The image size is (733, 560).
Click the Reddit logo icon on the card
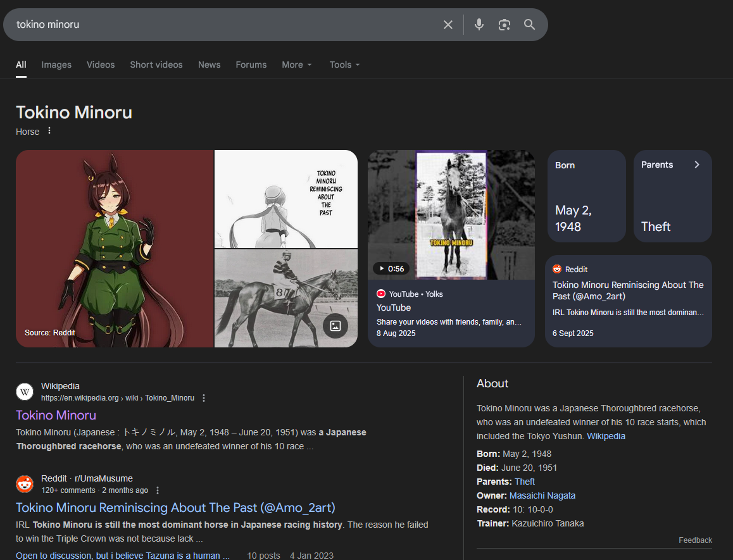point(557,270)
